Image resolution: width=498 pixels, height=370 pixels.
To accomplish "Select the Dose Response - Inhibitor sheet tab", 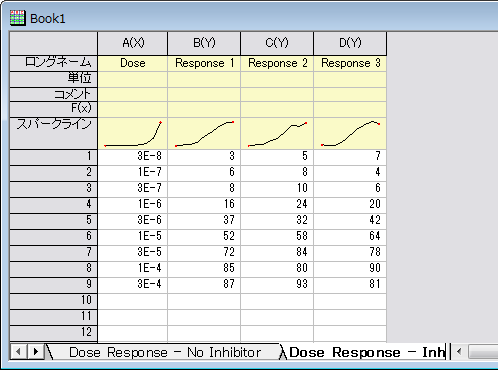I will coord(366,352).
